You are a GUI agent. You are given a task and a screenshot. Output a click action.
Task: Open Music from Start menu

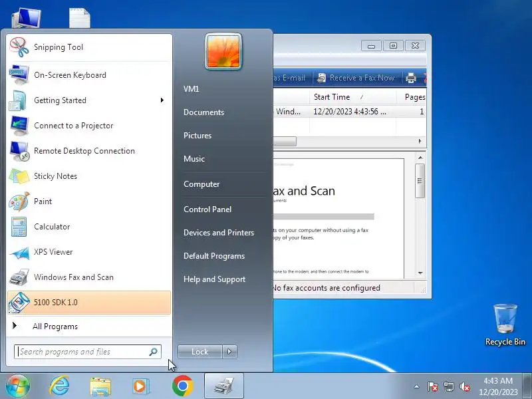click(194, 159)
